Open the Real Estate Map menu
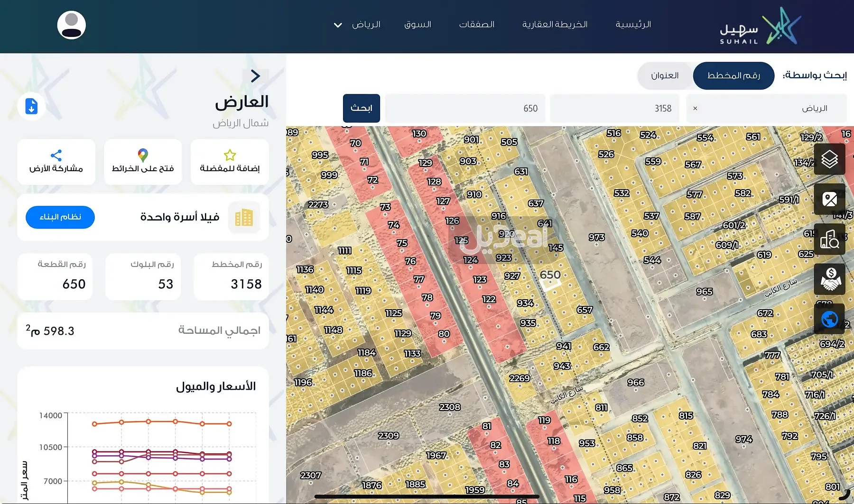Image resolution: width=854 pixels, height=504 pixels. click(x=555, y=25)
